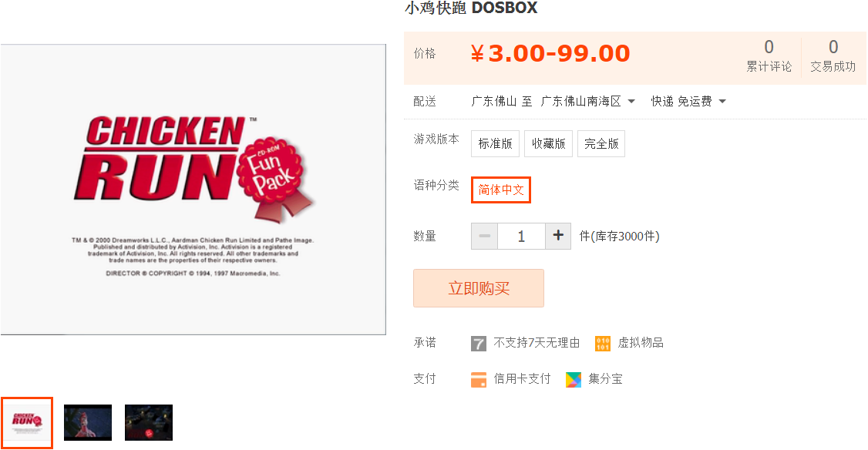The width and height of the screenshot is (868, 450).
Task: Decrease quantity with the minus button
Action: (484, 236)
